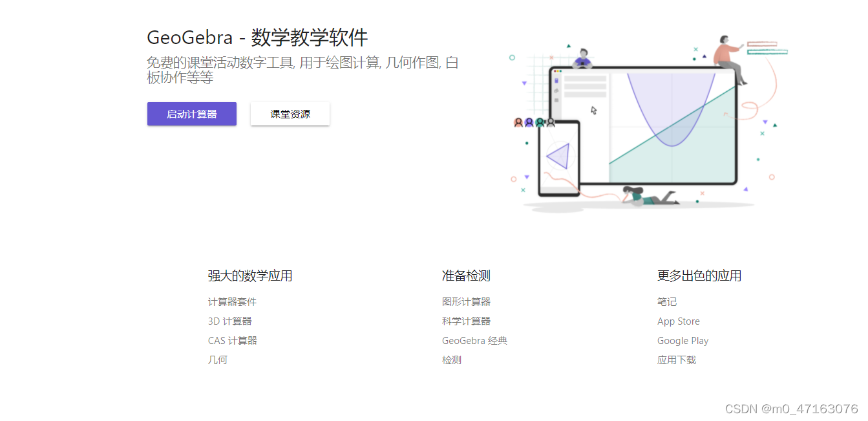The image size is (868, 421).
Task: Click the GeoGebra - 数学教学软件 heading
Action: [257, 38]
